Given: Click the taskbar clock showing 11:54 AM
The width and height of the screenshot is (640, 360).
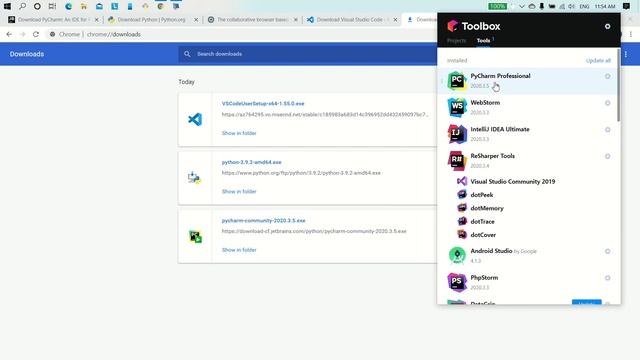Looking at the screenshot, I should click(605, 6).
